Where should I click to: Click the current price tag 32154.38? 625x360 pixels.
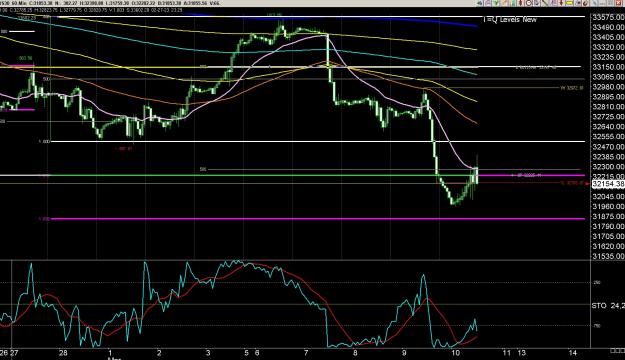(608, 184)
